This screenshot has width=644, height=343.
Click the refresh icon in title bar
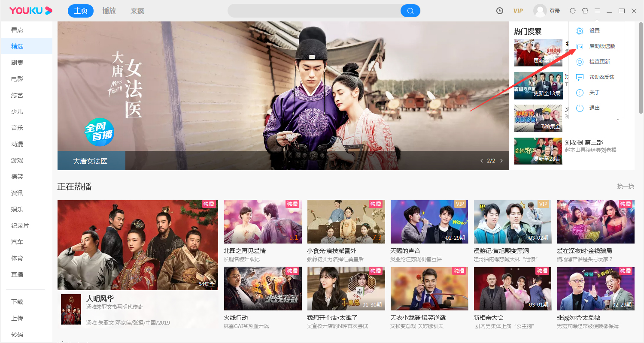[x=572, y=11]
